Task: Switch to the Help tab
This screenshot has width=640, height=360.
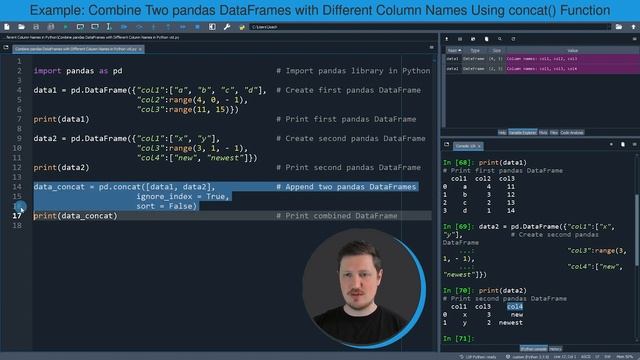Action: 502,133
